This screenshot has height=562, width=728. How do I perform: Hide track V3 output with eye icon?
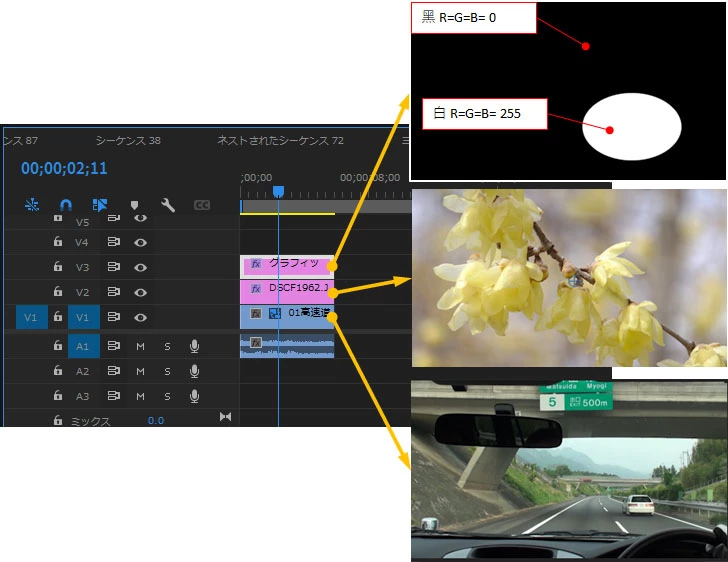(141, 268)
